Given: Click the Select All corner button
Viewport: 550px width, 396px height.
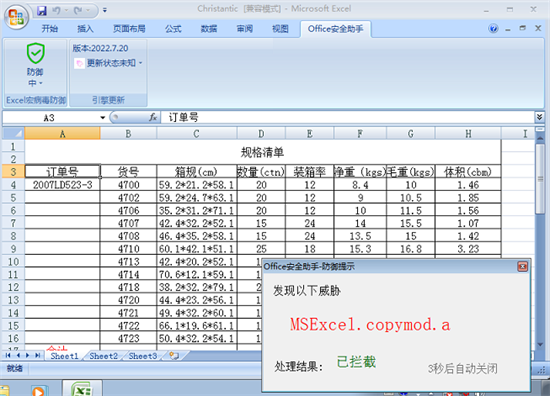Looking at the screenshot, I should point(13,134).
